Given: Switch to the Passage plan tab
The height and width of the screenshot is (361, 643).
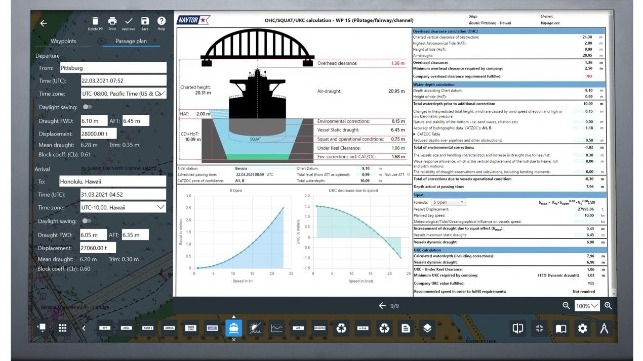Looking at the screenshot, I should [x=131, y=41].
